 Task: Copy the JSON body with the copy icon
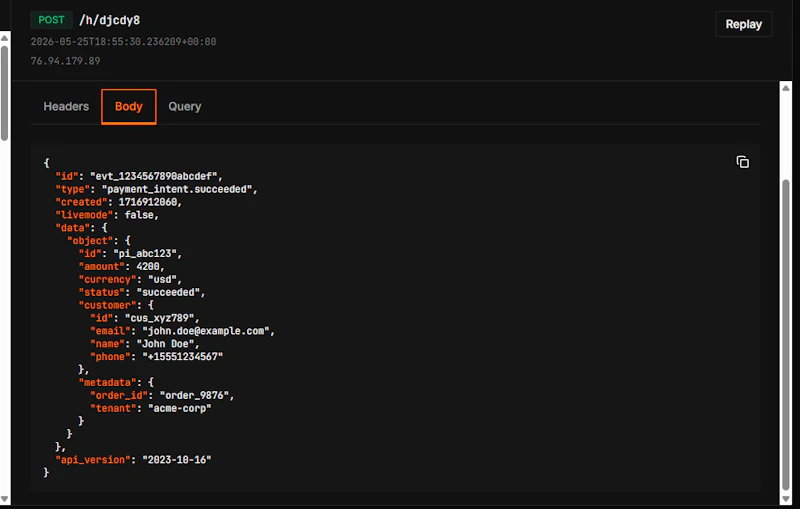point(742,162)
